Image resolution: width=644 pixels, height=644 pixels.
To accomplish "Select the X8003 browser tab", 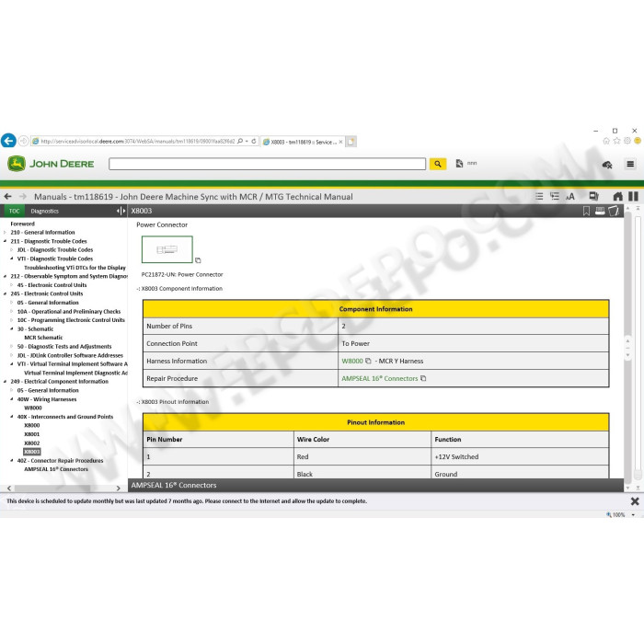I will tap(303, 142).
